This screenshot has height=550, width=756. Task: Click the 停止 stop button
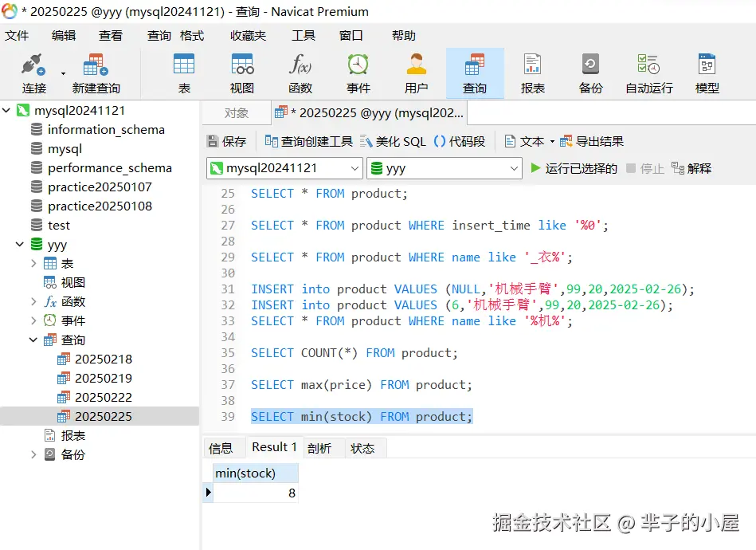(645, 168)
